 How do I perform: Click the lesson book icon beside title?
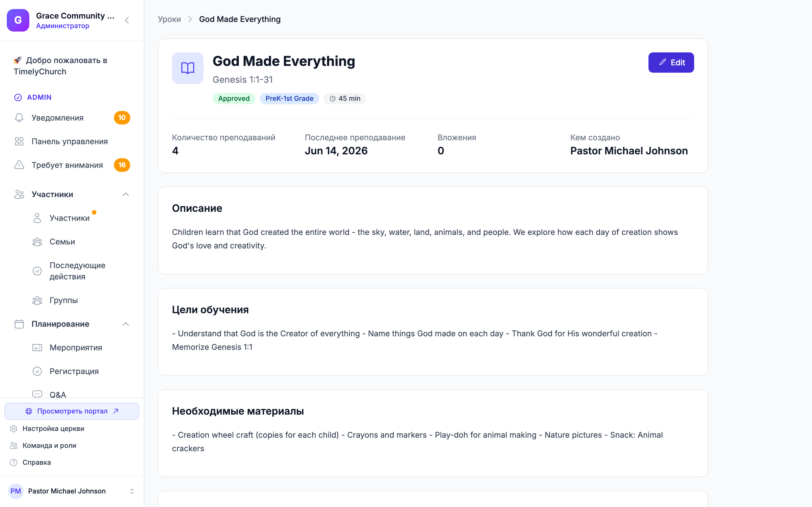click(x=187, y=68)
